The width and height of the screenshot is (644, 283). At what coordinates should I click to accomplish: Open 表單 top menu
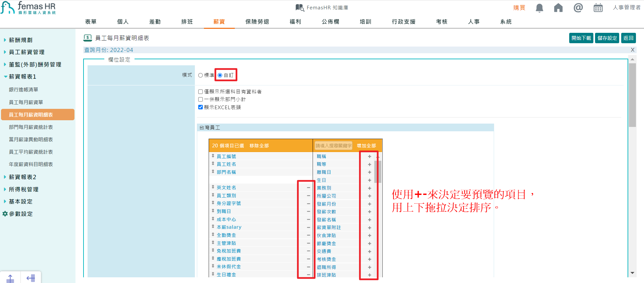coord(91,22)
